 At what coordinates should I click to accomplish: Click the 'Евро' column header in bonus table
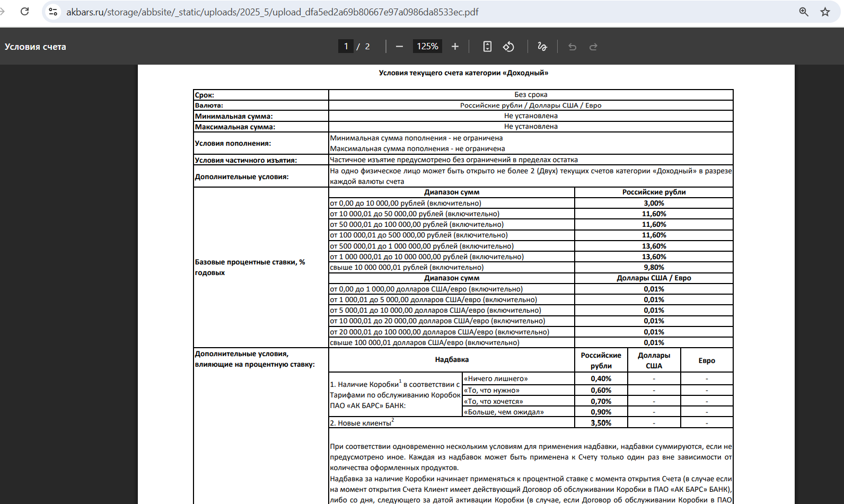[707, 360]
